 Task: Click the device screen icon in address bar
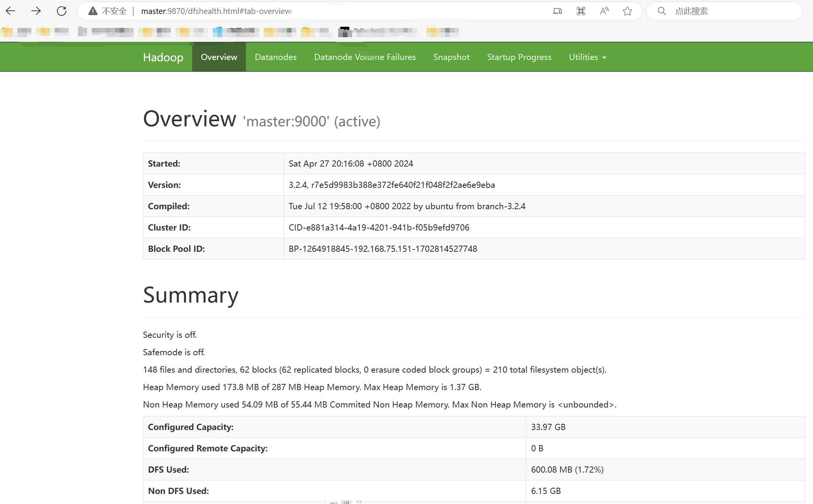[557, 11]
